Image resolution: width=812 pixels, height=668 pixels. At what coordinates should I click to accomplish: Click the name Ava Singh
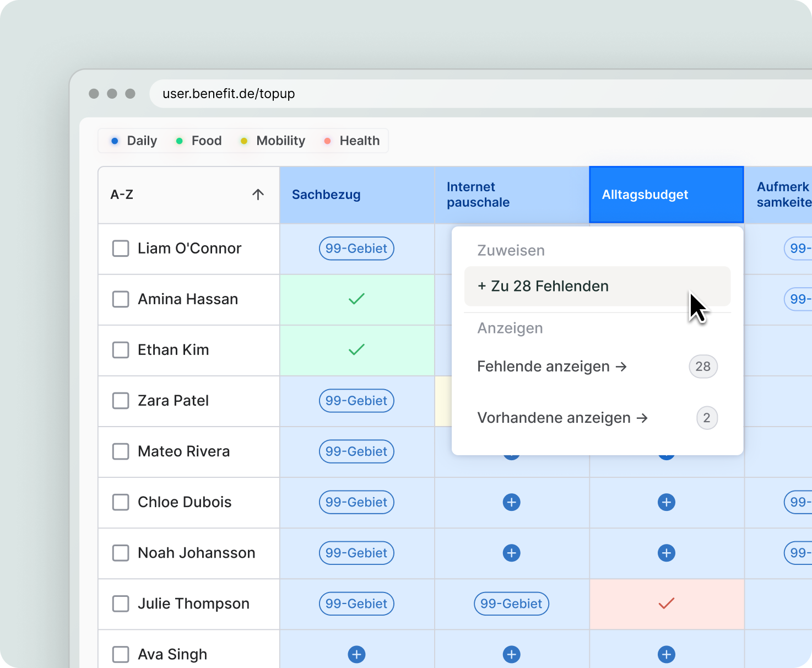172,654
